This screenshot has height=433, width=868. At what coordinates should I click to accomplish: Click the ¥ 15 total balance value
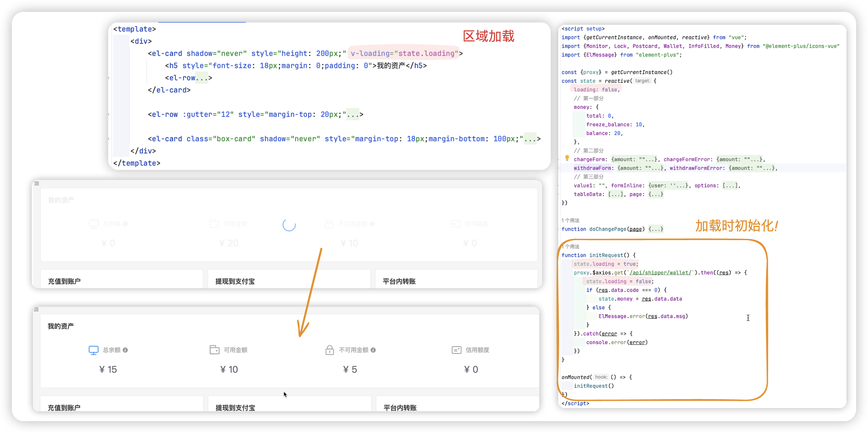[x=108, y=369]
